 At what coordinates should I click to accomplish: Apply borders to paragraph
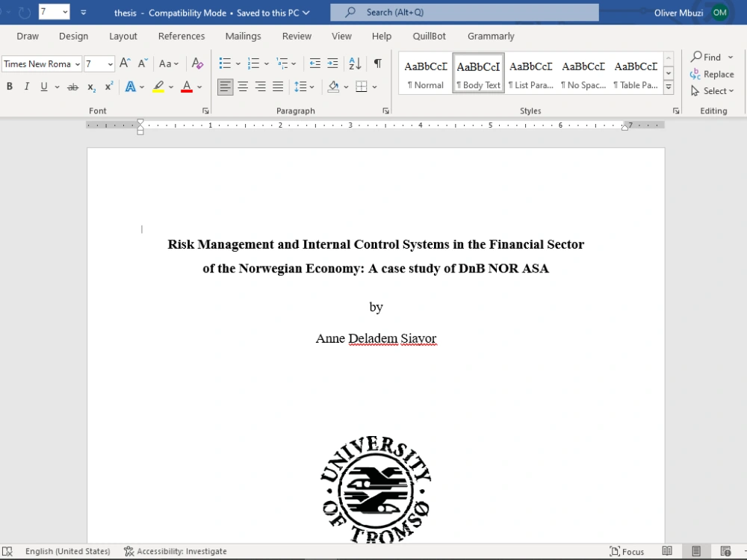pyautogui.click(x=362, y=87)
